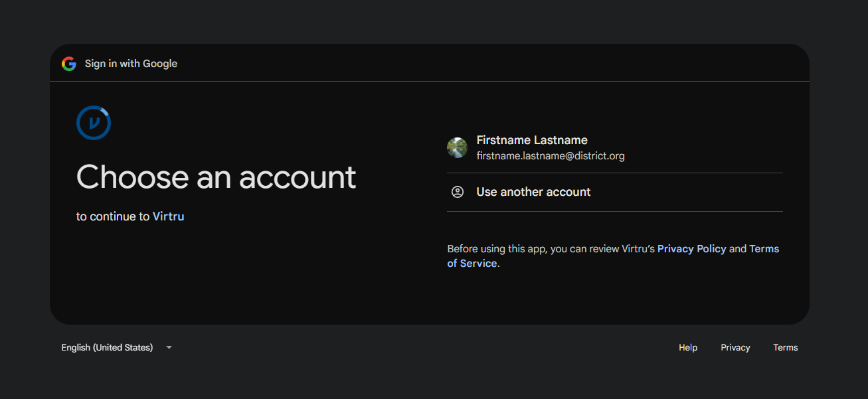
Task: Click the Virtru app logo
Action: point(94,123)
